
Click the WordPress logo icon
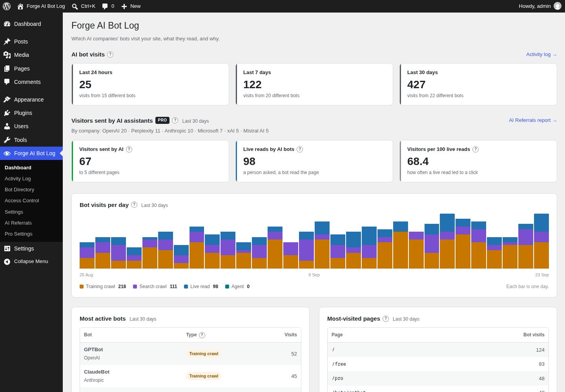(7, 6)
